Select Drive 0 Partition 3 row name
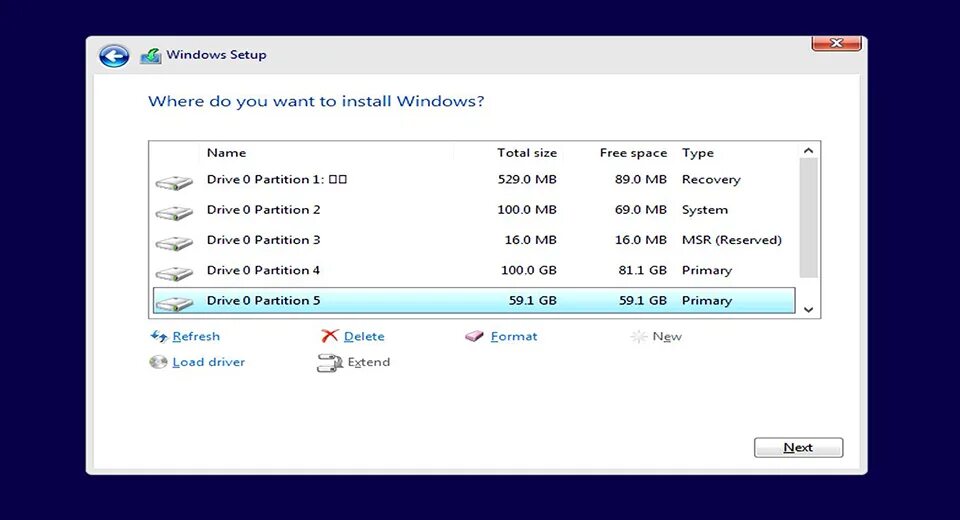The width and height of the screenshot is (960, 520). 263,239
